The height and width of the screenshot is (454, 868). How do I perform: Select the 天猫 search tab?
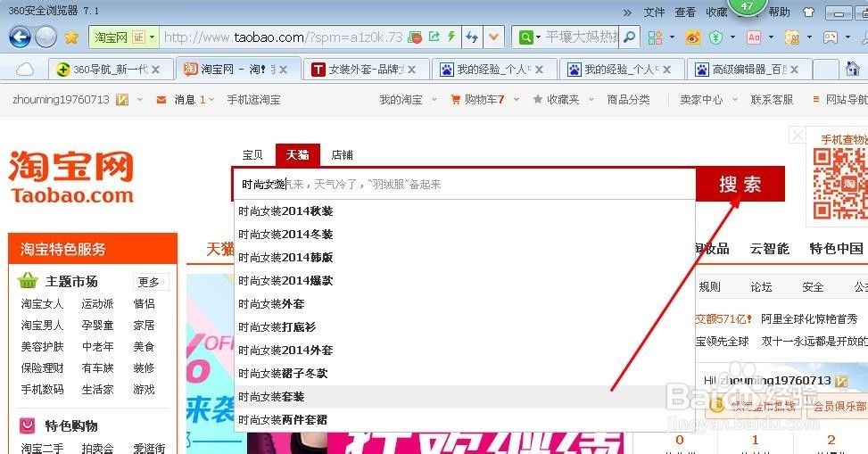[298, 155]
